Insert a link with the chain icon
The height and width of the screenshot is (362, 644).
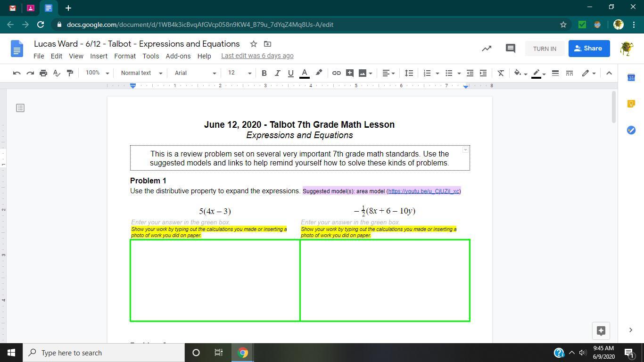coord(336,73)
